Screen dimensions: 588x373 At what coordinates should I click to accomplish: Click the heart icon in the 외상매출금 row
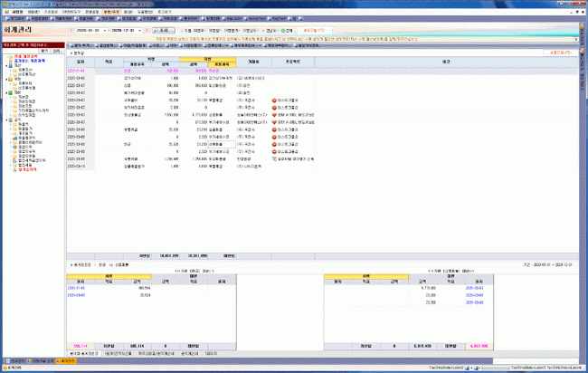pyautogui.click(x=274, y=115)
